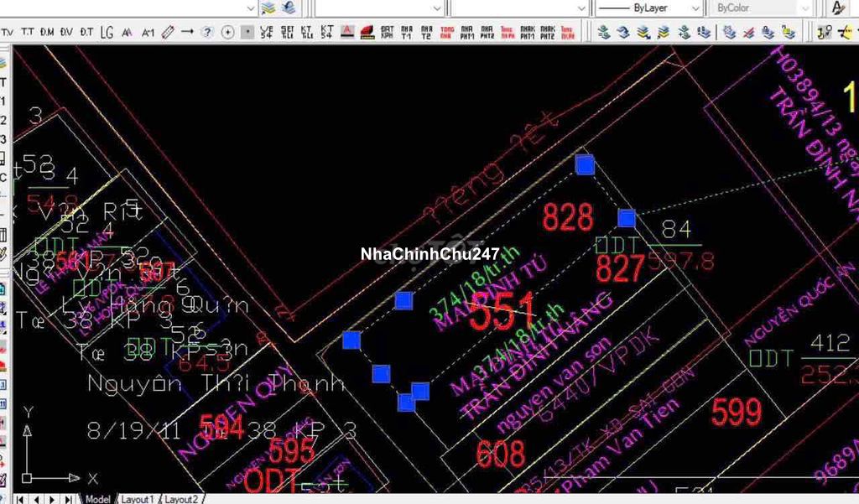Click the NHA T1 toolbar icon

(407, 32)
